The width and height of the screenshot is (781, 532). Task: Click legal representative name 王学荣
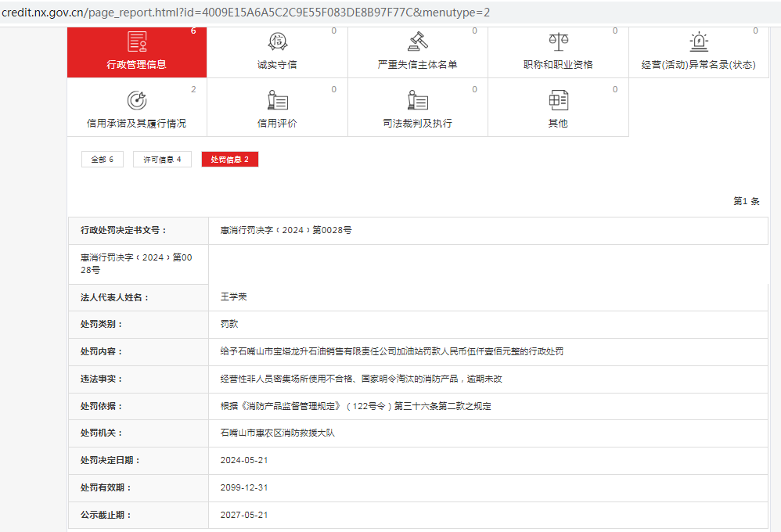[233, 297]
